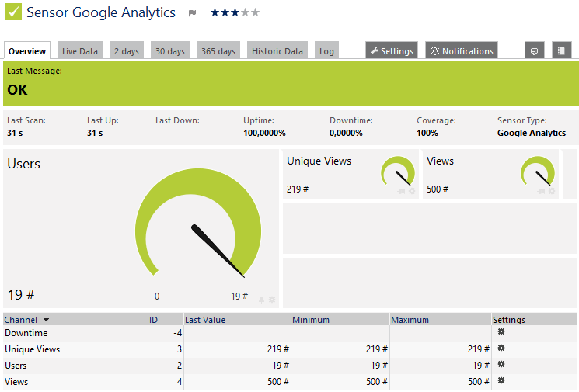This screenshot has width=579, height=392.
Task: Sort by the Channel column dropdown arrow
Action: (46, 320)
